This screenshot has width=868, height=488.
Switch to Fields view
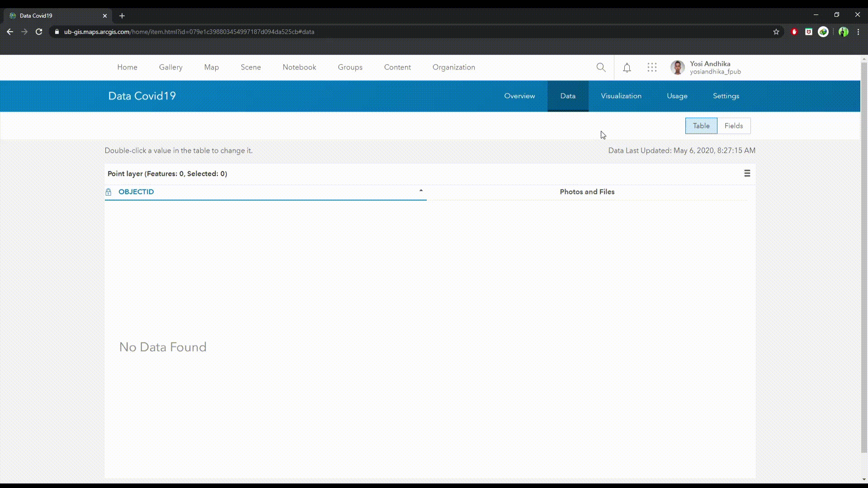coord(733,126)
